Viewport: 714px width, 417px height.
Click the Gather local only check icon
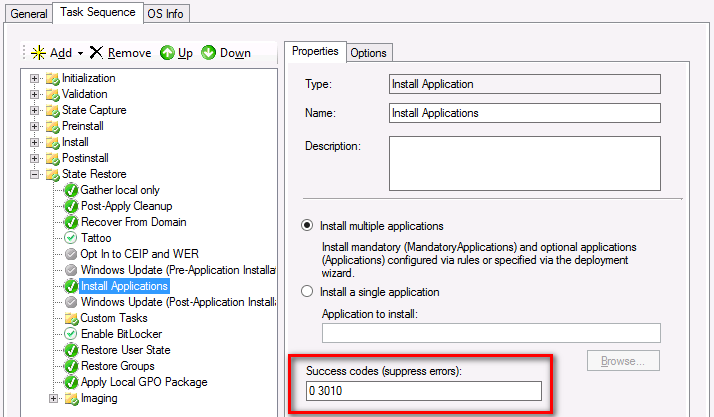(x=71, y=190)
